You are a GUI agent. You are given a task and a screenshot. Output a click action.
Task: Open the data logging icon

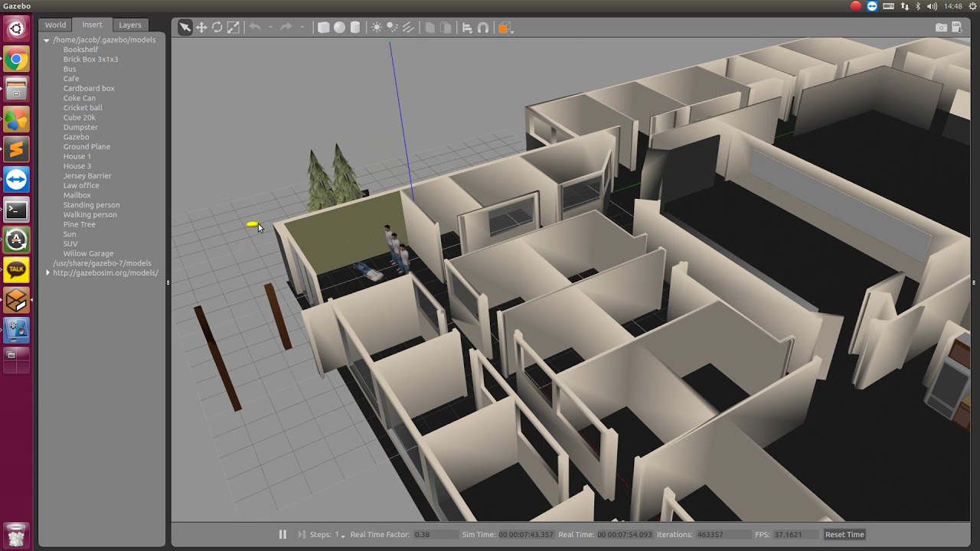click(957, 28)
